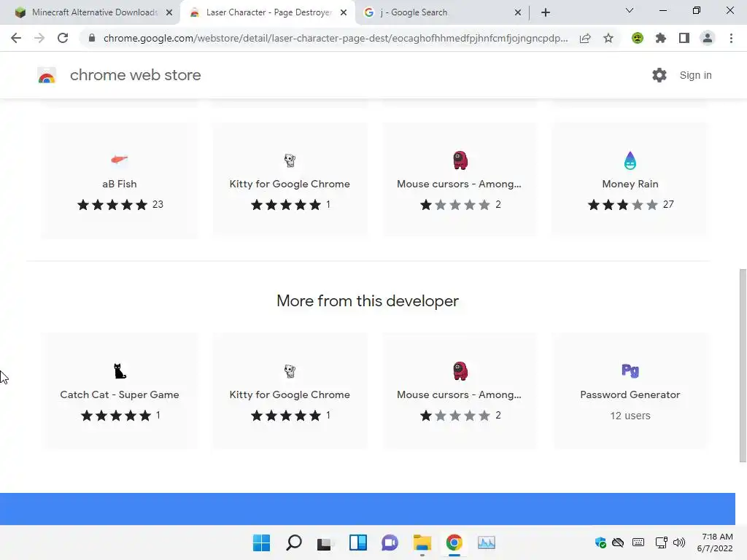Open the volume control in system tray
Image resolution: width=747 pixels, height=560 pixels.
pos(679,542)
